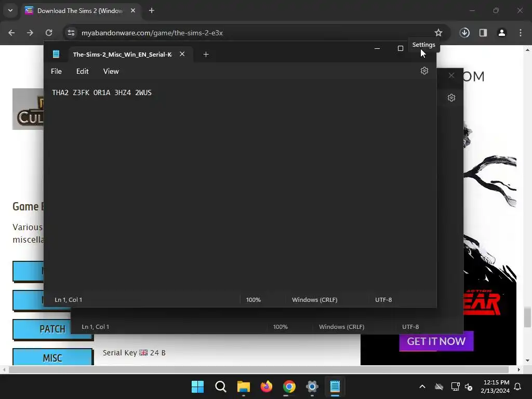The image size is (532, 399).
Task: Open clock showing 12:15 PM
Action: click(x=495, y=387)
